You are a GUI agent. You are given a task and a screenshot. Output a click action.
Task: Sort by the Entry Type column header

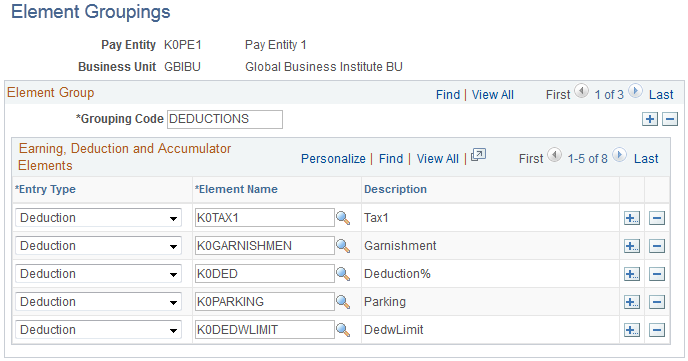[x=46, y=189]
